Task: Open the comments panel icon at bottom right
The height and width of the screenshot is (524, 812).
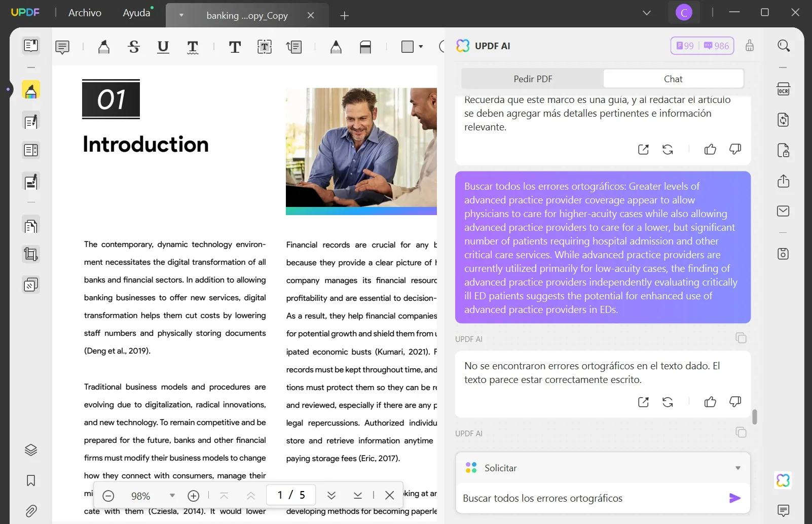Action: [x=784, y=510]
